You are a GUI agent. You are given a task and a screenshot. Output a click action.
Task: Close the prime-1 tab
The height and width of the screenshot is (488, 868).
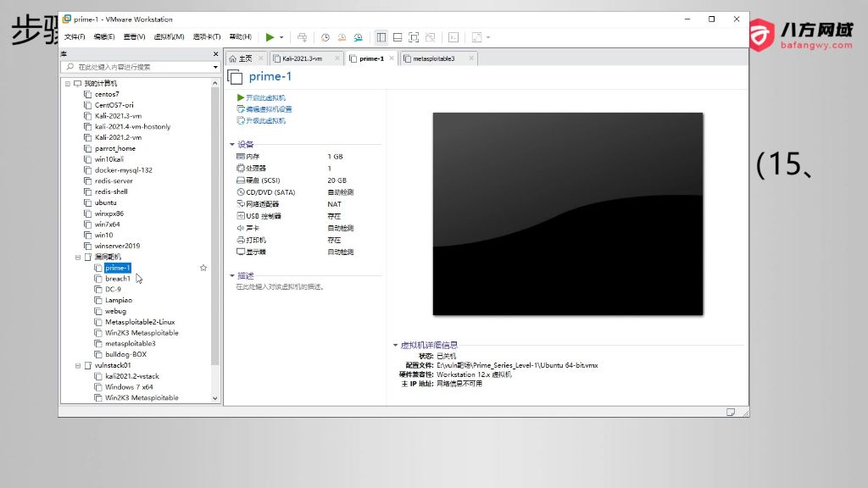pos(392,58)
